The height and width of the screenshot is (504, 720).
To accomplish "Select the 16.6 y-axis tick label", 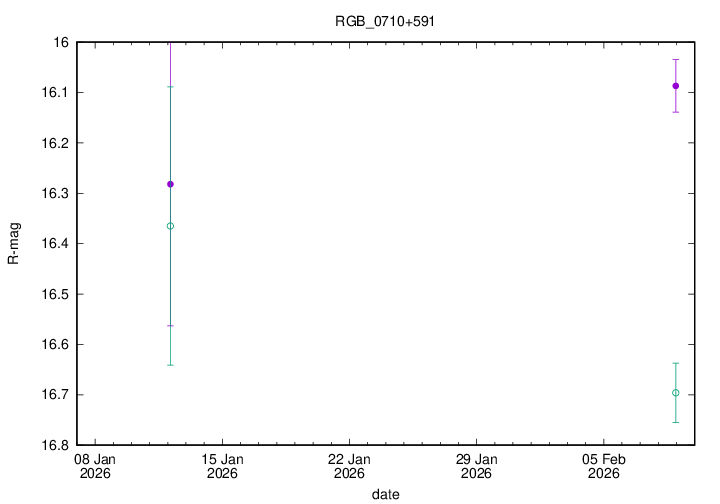I will [54, 344].
